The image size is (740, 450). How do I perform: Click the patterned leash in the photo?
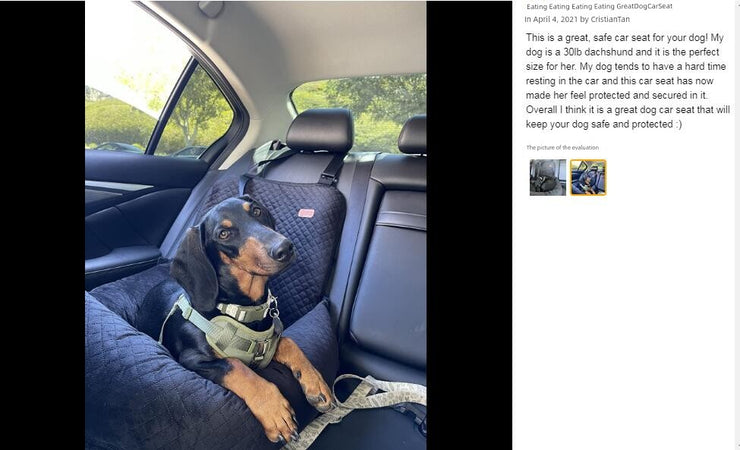363,401
